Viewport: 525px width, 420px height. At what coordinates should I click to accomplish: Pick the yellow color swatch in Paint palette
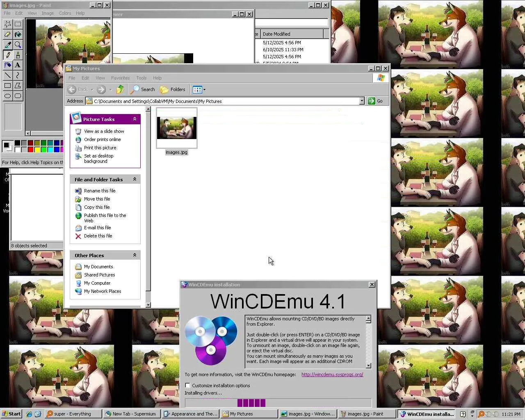37,149
